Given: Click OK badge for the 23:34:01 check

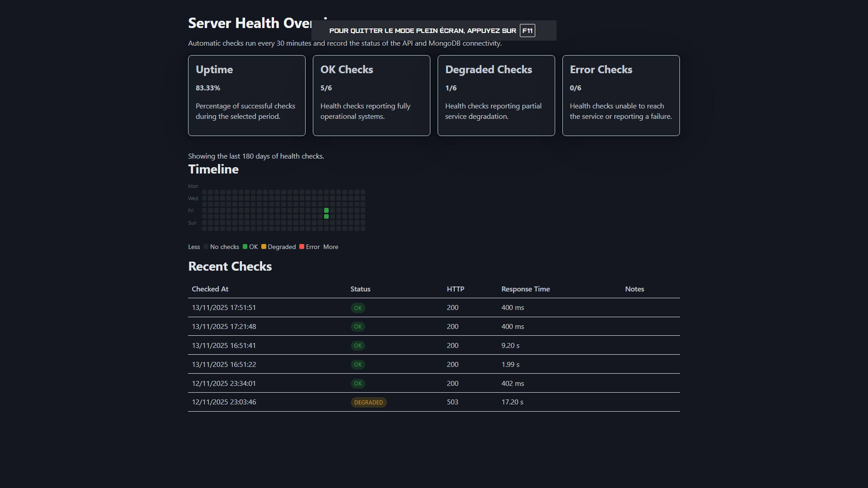Looking at the screenshot, I should coord(358,384).
